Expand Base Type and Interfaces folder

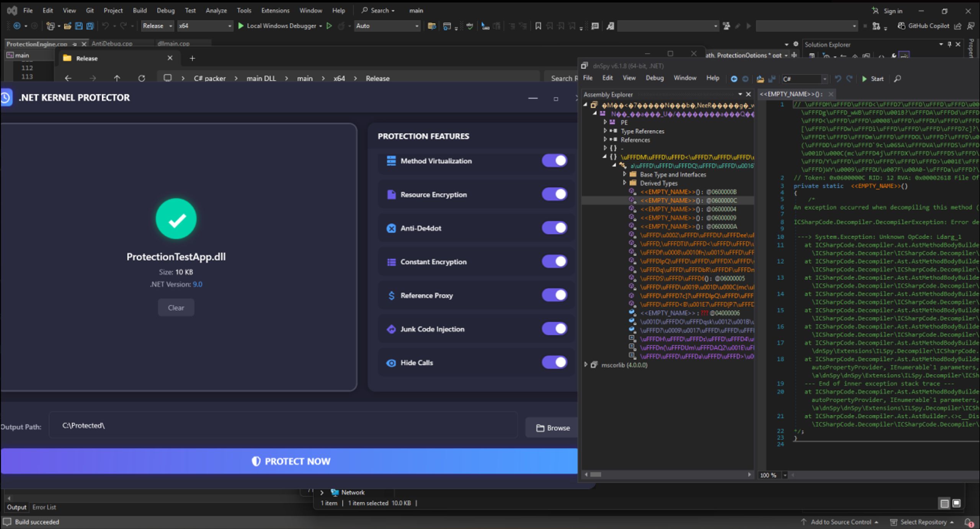[x=625, y=174]
